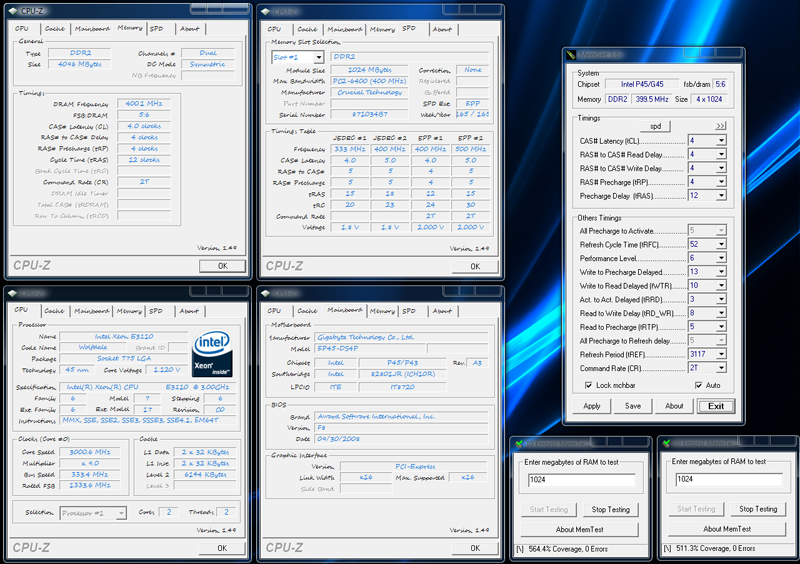This screenshot has width=800, height=564.
Task: Click the >> expand button in MemSet
Action: 720,126
